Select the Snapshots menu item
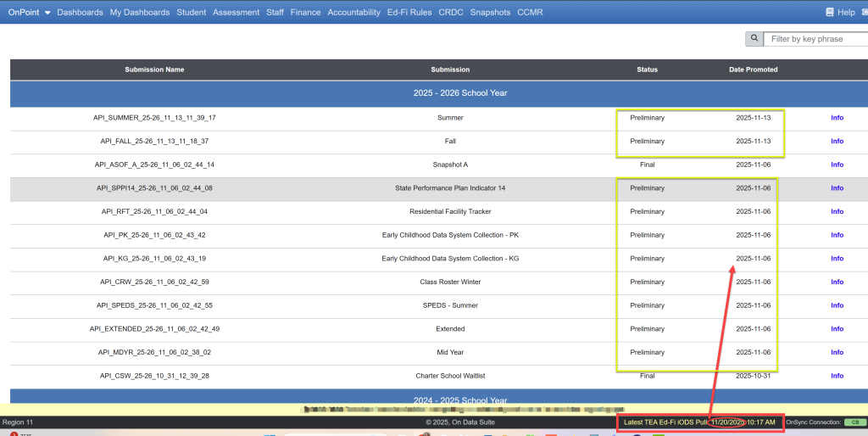The image size is (868, 436). 490,13
